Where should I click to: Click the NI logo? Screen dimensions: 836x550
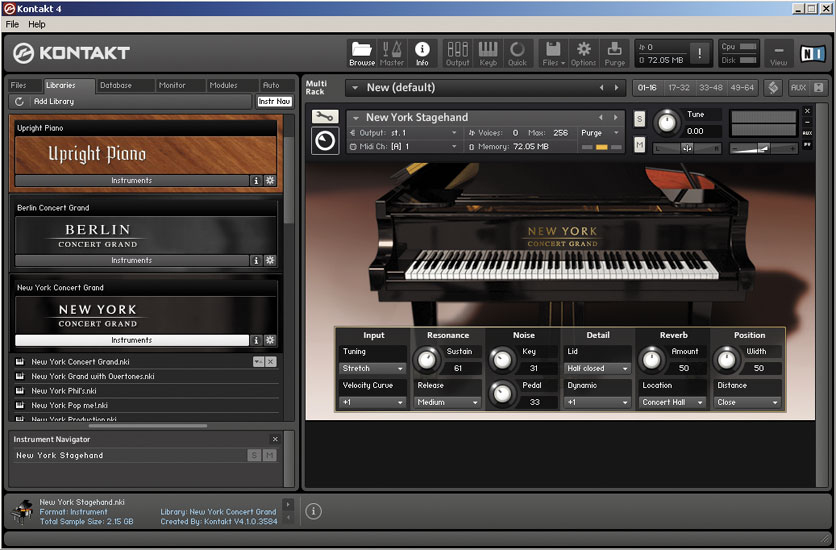[813, 54]
